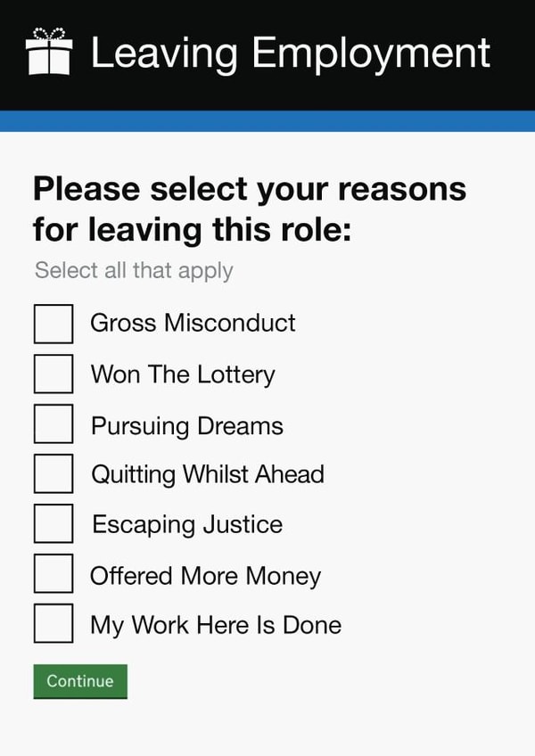Click the Leaving Employment header title
This screenshot has height=756, width=535.
point(288,53)
